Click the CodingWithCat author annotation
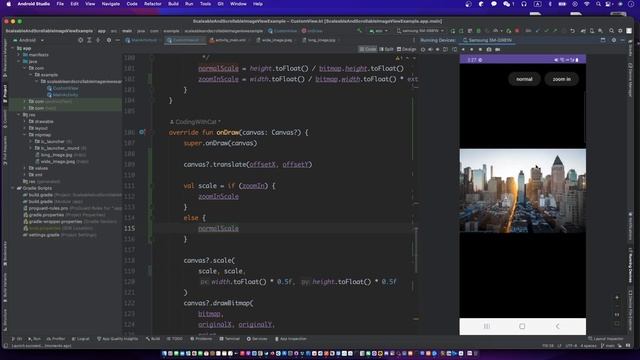Viewport: 640px width, 360px height. [x=195, y=122]
